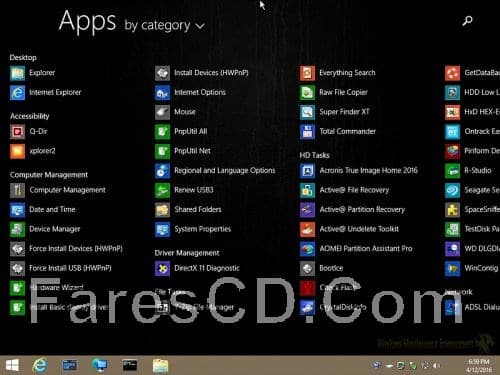Launch Device Manager icon
The width and height of the screenshot is (500, 375).
pos(17,229)
